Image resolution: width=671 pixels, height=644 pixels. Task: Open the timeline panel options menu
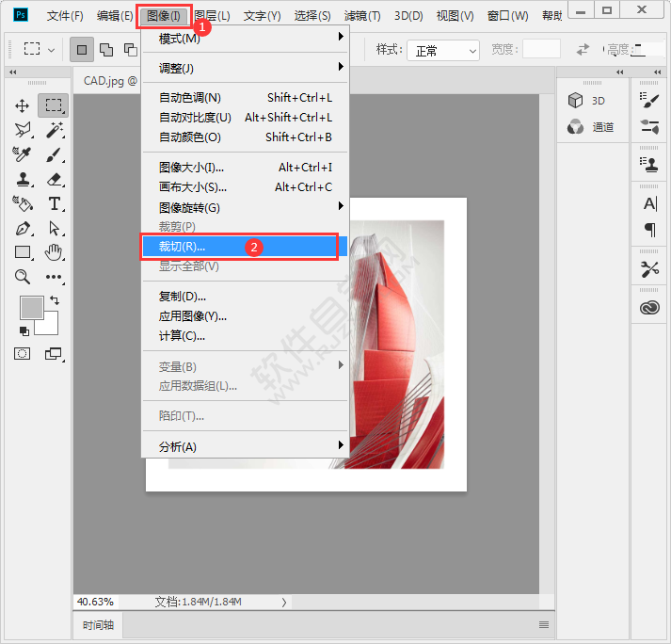[x=544, y=625]
